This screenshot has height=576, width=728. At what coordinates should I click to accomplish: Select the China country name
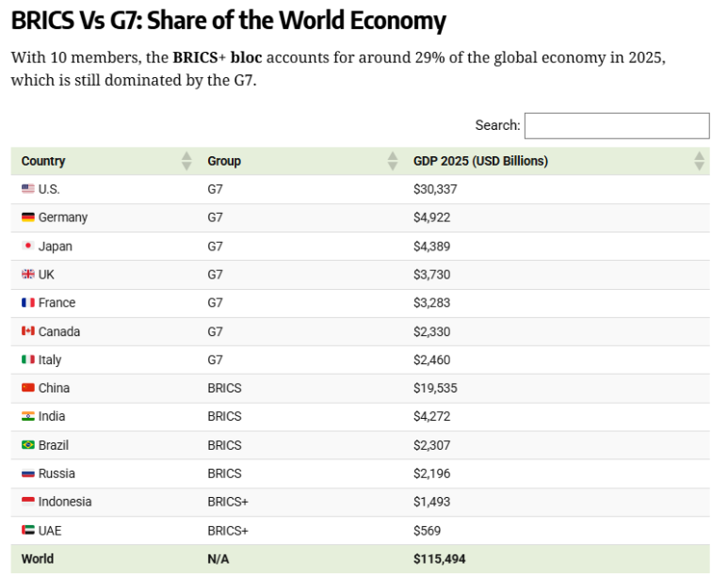[54, 388]
